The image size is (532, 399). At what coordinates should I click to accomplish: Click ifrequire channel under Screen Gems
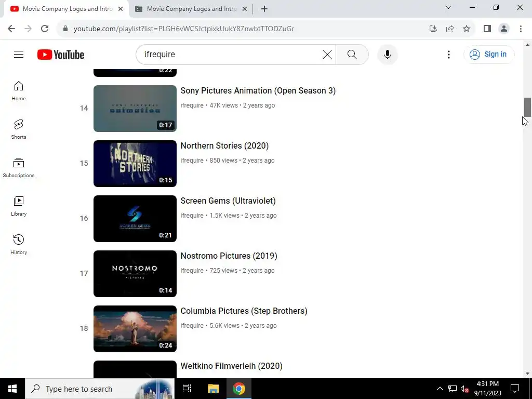[x=192, y=215]
